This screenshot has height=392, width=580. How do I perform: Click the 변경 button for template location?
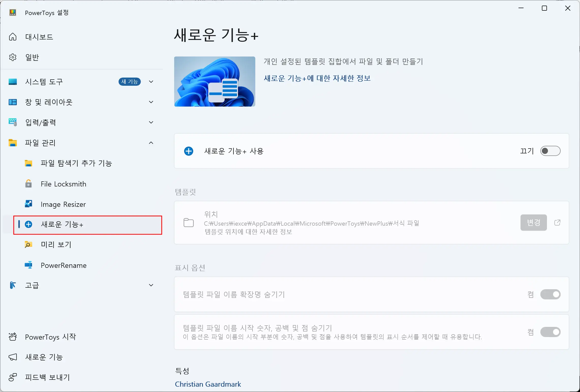533,223
